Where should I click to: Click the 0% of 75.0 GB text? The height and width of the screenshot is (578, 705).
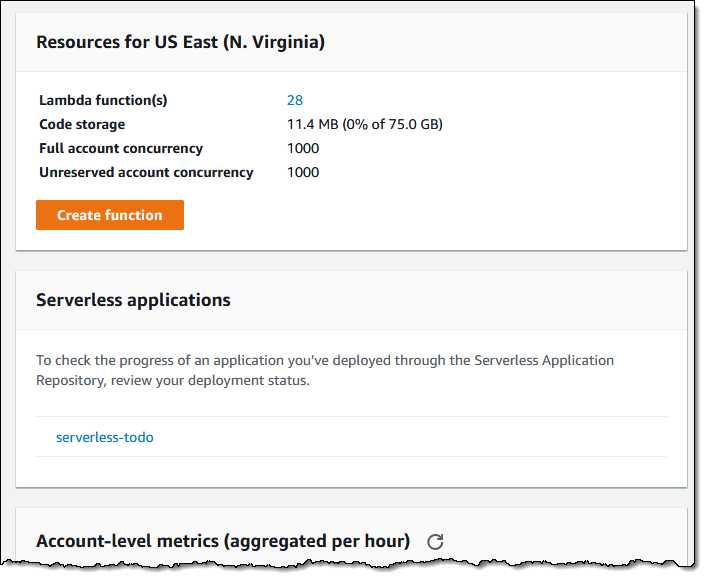(x=392, y=124)
